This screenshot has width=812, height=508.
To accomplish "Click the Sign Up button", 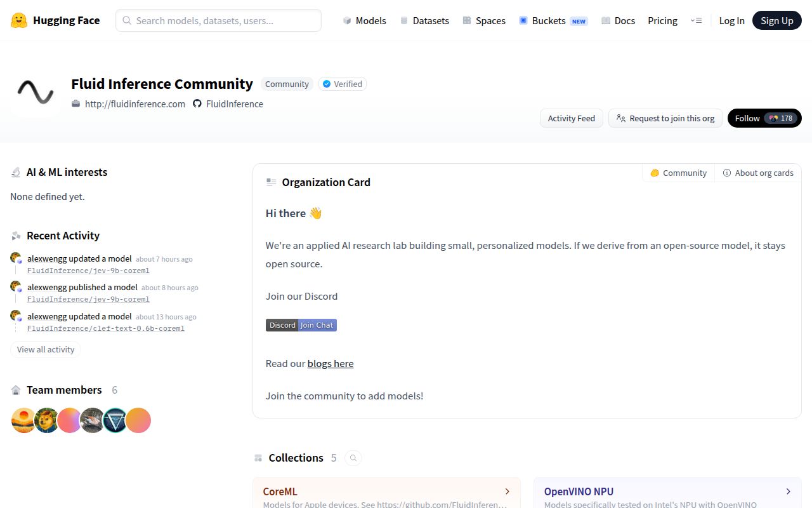I will pos(777,20).
